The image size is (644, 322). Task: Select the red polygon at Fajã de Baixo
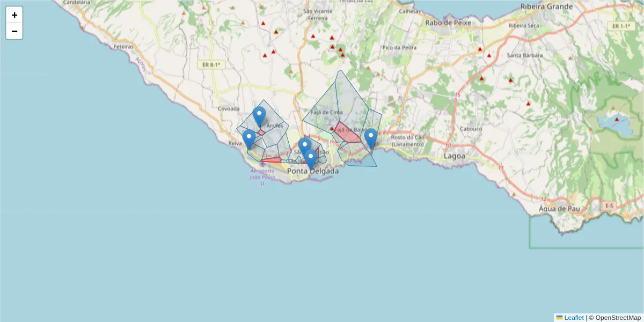coord(347,133)
